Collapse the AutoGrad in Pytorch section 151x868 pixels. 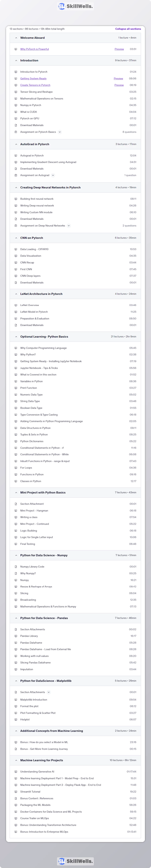16,144
